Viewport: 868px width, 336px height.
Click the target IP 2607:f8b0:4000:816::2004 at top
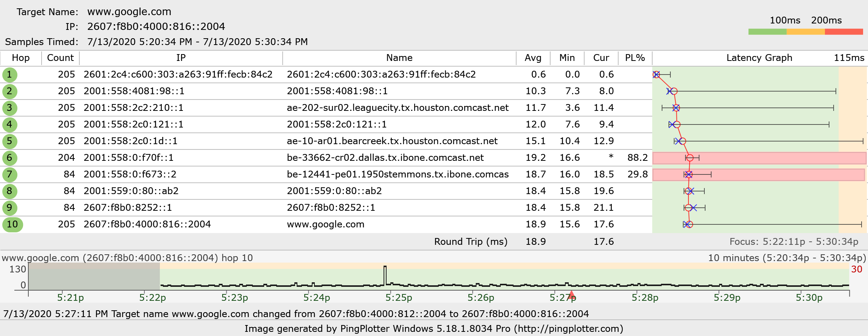pyautogui.click(x=156, y=26)
